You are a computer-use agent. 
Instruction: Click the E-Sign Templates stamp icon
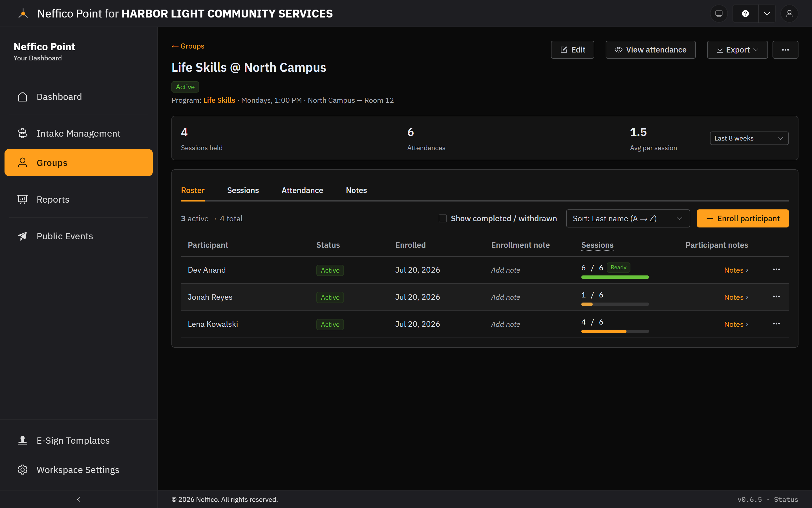pyautogui.click(x=23, y=441)
